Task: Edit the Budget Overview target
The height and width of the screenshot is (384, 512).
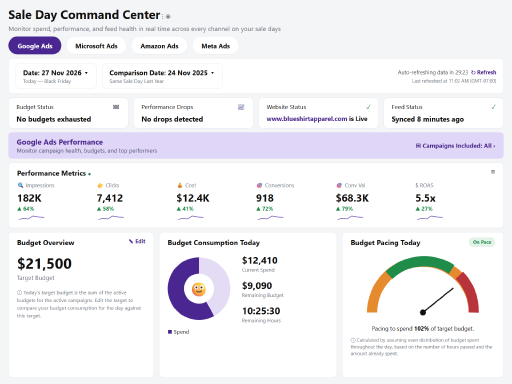Action: tap(137, 241)
